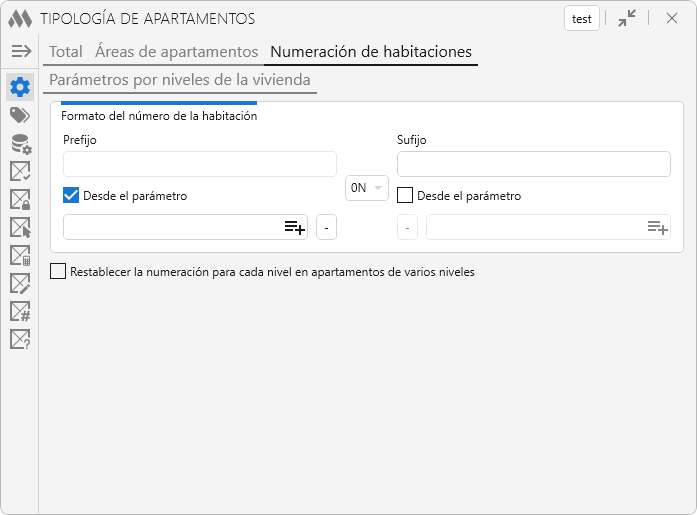Enable the suffix "Desde el parámetro" checkbox
The image size is (697, 515).
(405, 196)
